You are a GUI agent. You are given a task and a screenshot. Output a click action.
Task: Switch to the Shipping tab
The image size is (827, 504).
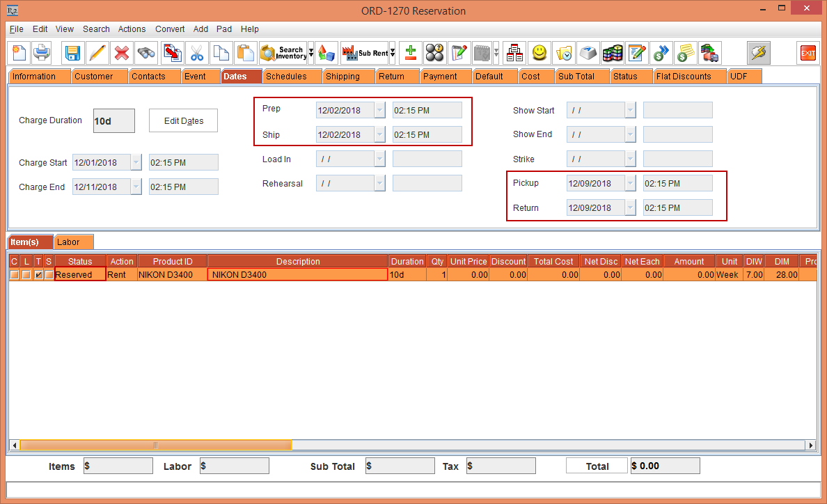(342, 77)
